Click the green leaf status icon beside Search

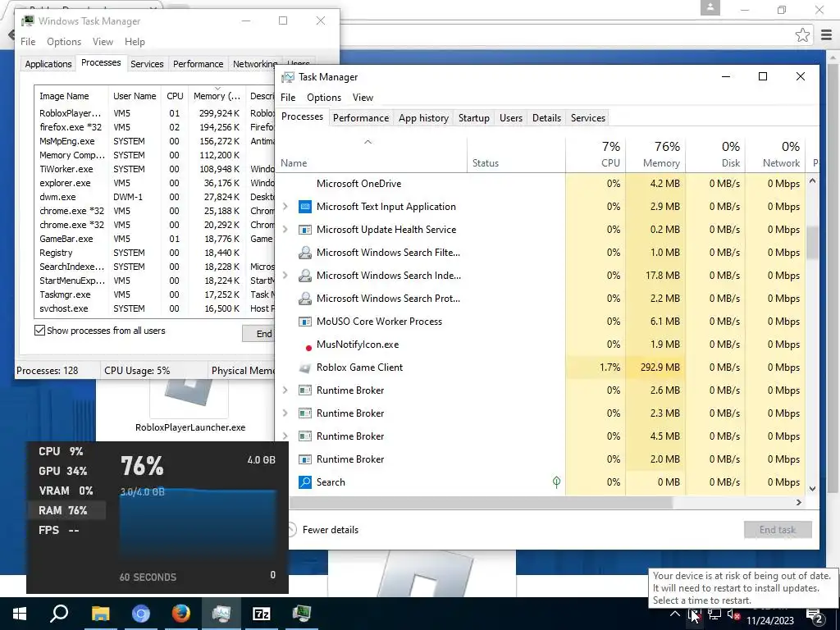(x=557, y=482)
